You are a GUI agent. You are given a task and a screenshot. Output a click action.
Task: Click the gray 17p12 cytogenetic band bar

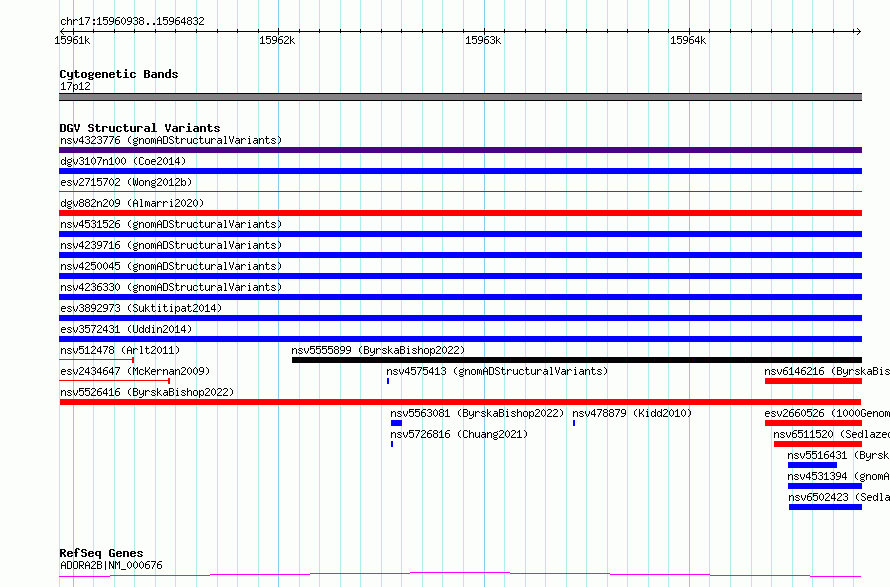460,97
